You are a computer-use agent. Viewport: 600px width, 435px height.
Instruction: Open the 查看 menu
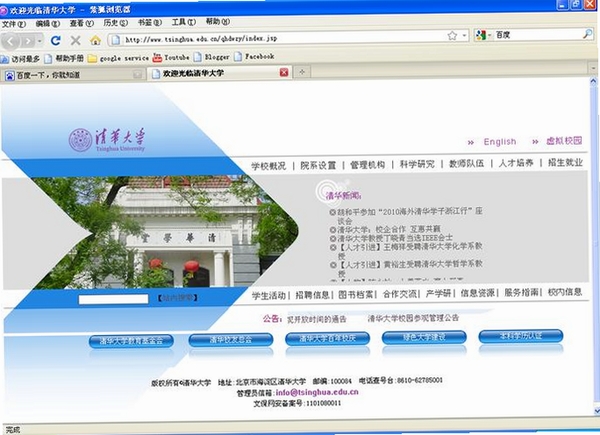coord(82,23)
